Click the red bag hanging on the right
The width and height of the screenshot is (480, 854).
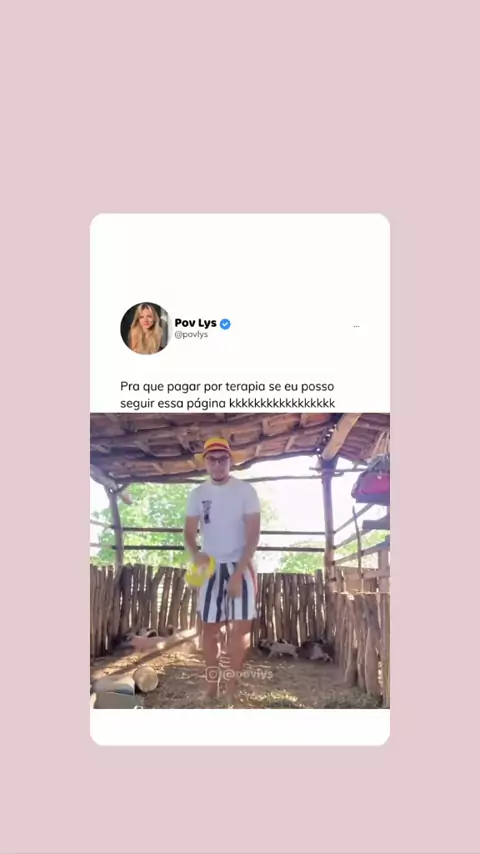tap(372, 480)
